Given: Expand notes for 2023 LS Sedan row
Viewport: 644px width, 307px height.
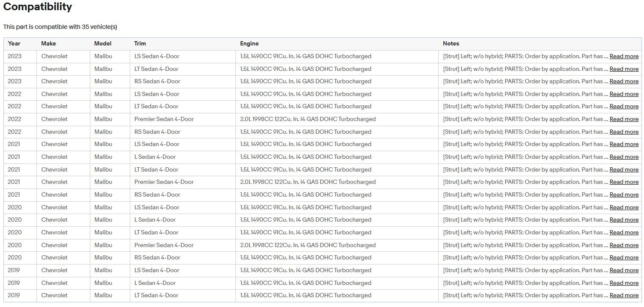Looking at the screenshot, I should click(x=624, y=56).
